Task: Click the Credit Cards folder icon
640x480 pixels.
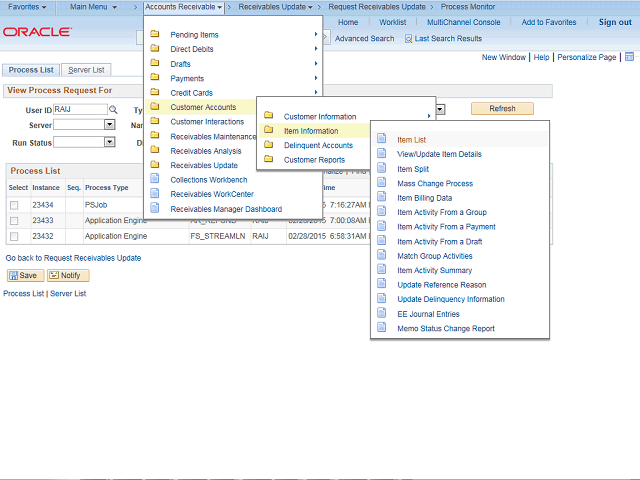Action: coord(155,92)
